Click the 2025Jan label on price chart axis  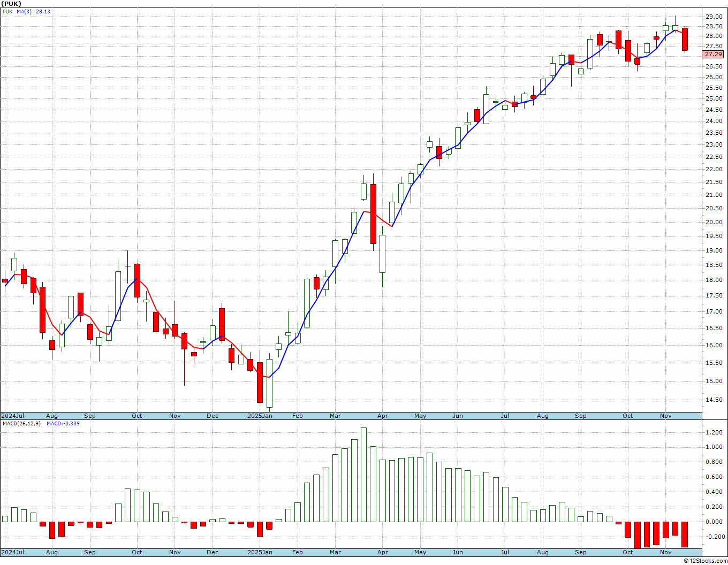click(x=260, y=416)
